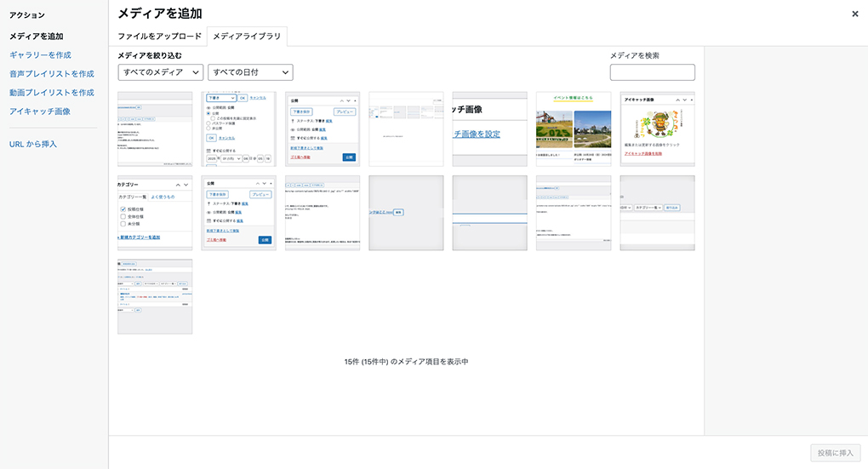Go to アイキャッチ画像 in the sidebar

pyautogui.click(x=40, y=112)
